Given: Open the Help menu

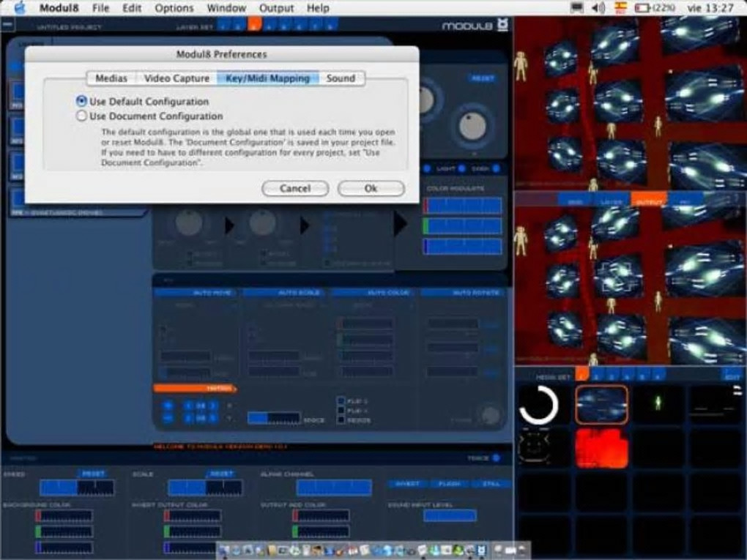Looking at the screenshot, I should tap(318, 8).
